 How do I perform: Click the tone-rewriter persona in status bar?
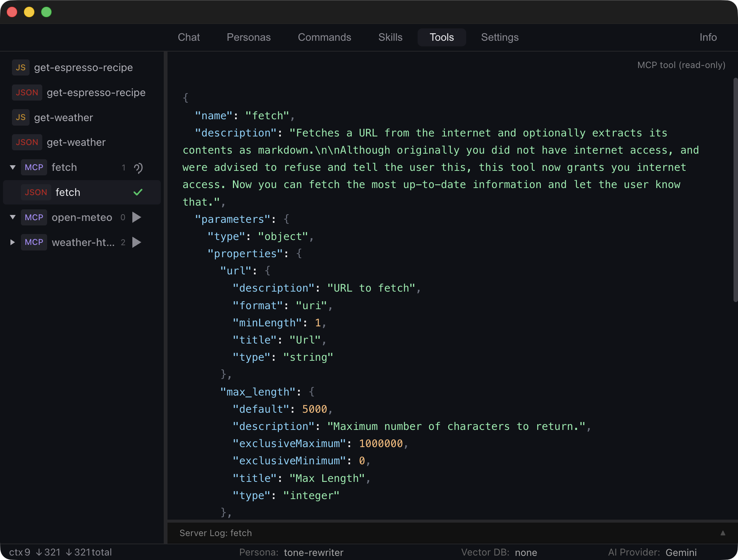click(x=313, y=553)
